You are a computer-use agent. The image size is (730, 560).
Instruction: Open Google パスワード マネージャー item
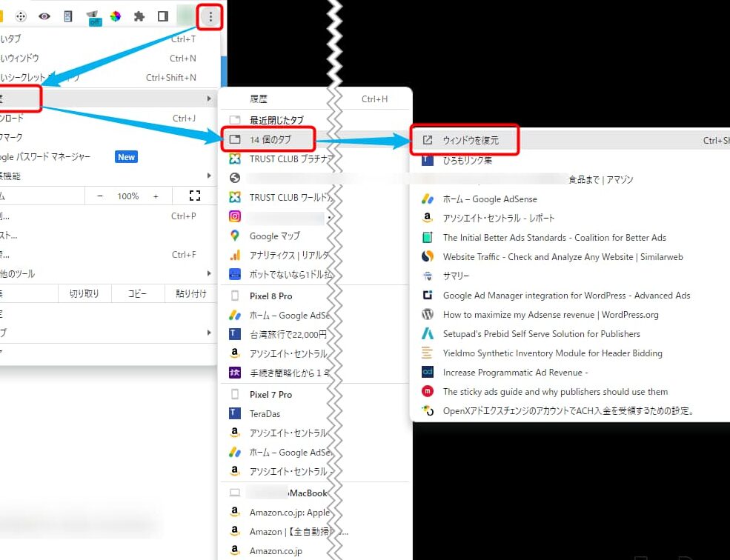click(108, 157)
